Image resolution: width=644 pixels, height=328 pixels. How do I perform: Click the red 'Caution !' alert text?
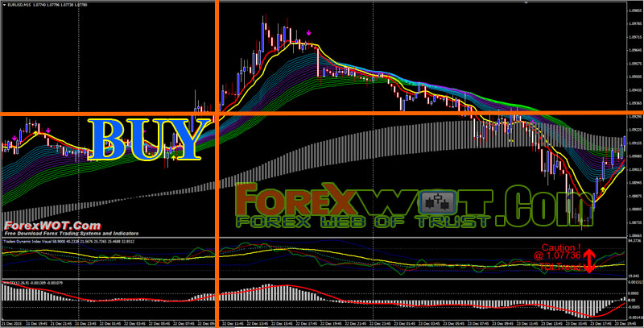click(x=561, y=248)
